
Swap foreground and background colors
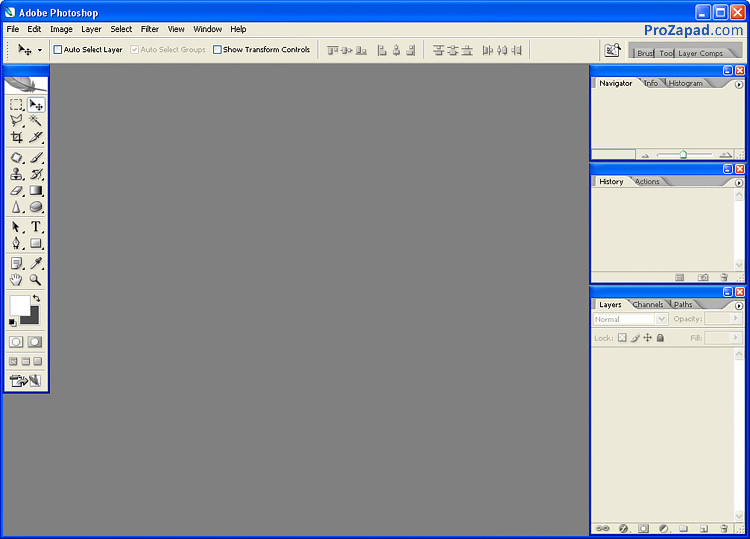36,298
